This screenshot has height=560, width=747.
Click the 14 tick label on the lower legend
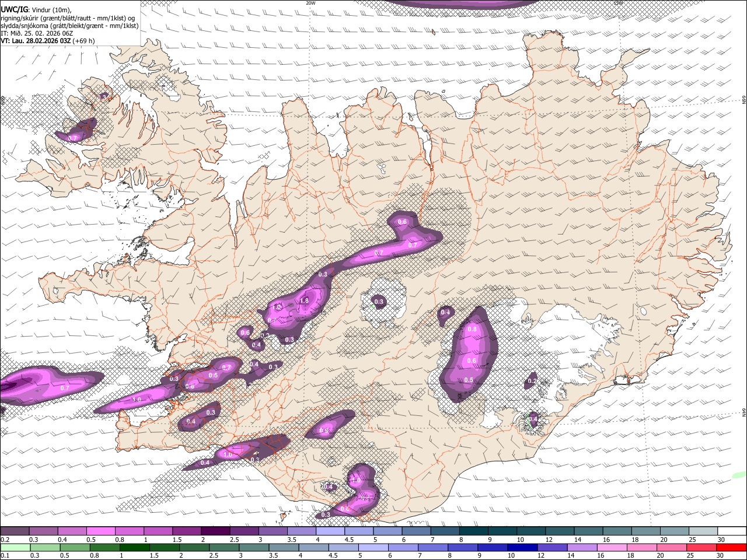click(x=571, y=555)
